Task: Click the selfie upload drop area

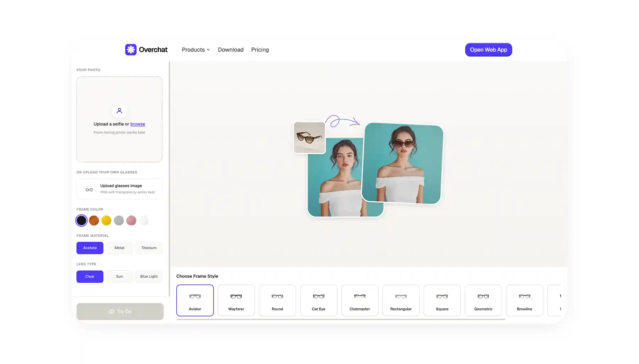Action: coord(119,119)
